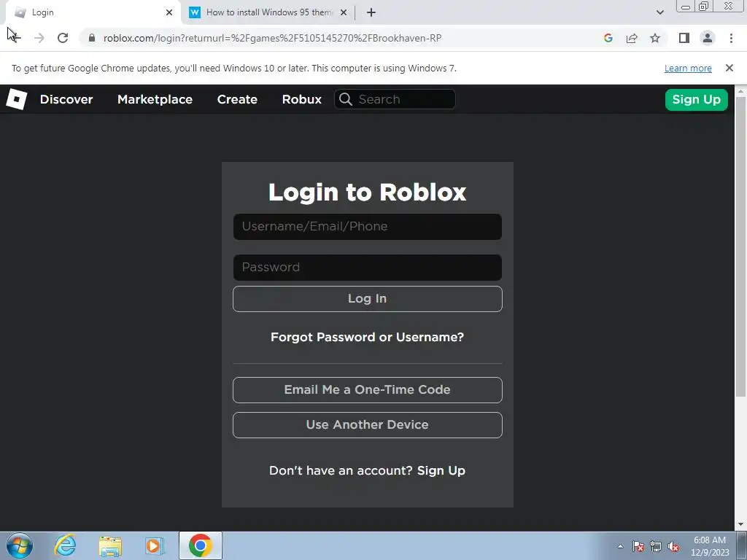Click Email Me a One-Time Code
747x560 pixels.
[x=368, y=389]
